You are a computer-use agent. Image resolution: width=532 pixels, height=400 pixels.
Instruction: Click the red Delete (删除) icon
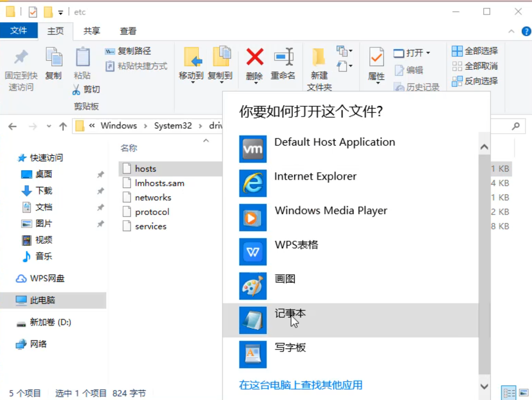click(255, 58)
